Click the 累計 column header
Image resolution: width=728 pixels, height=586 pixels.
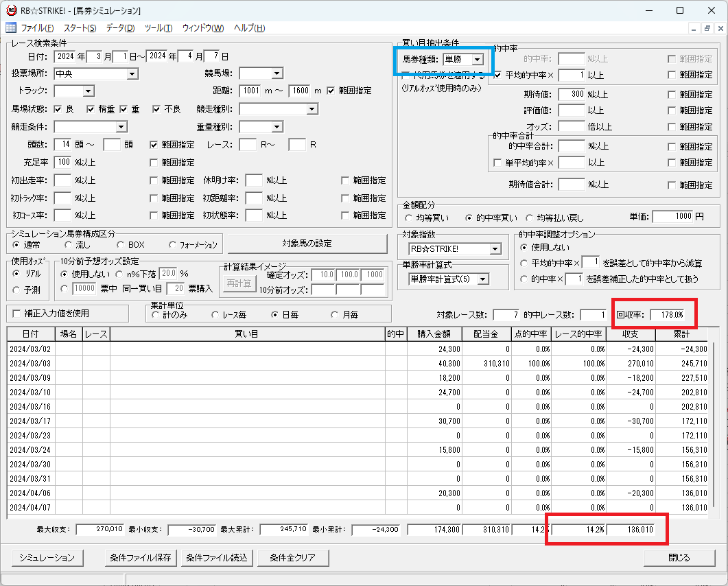tap(681, 334)
